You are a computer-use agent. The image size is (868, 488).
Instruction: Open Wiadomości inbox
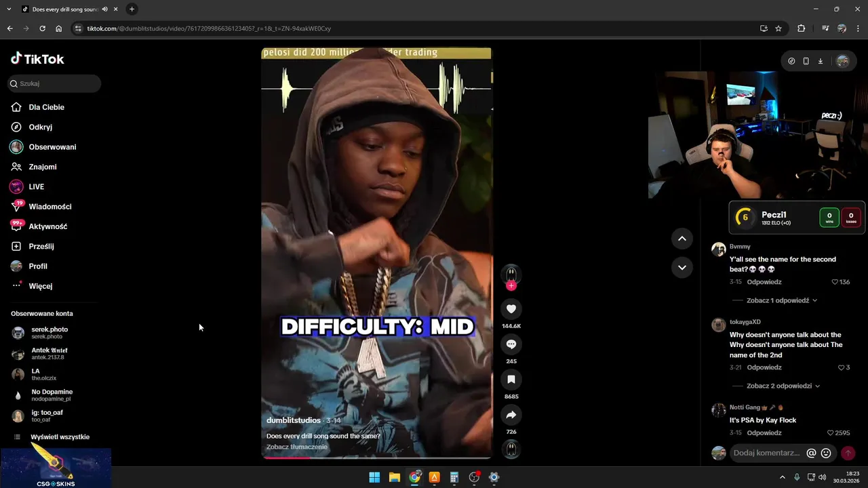point(50,207)
